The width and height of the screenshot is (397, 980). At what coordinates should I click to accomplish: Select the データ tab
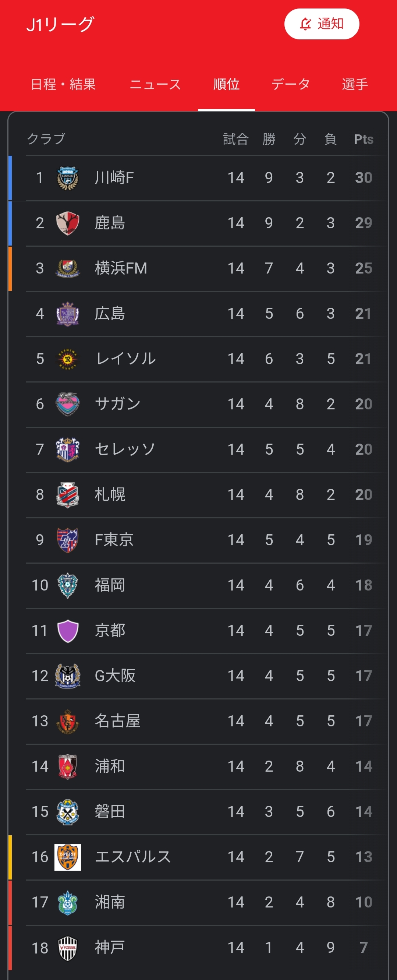click(291, 84)
